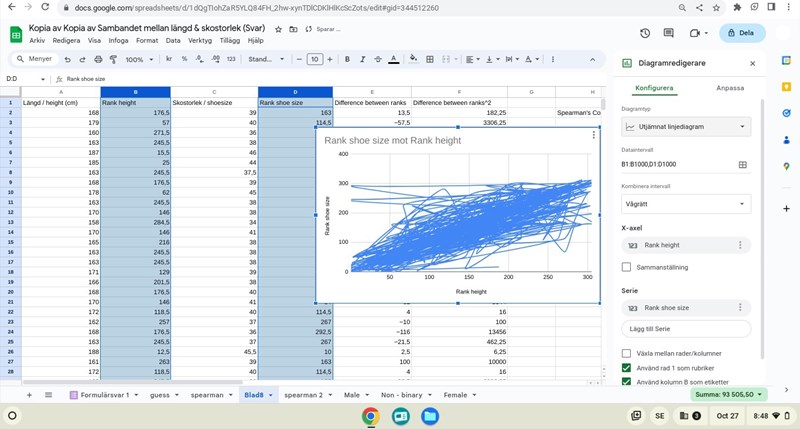The image size is (800, 429).
Task: Open the zoom 100% dropdown
Action: point(138,60)
